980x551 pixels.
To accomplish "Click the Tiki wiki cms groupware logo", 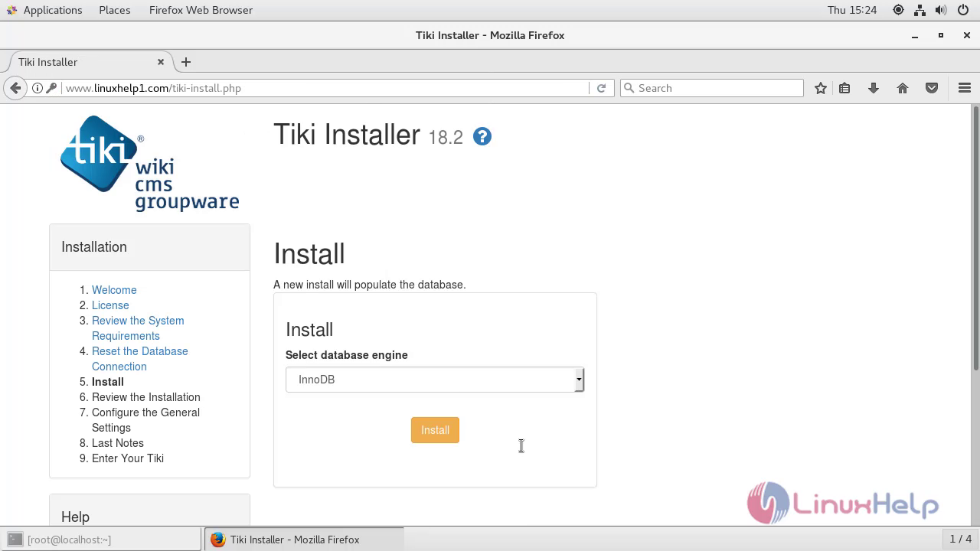I will tap(149, 163).
